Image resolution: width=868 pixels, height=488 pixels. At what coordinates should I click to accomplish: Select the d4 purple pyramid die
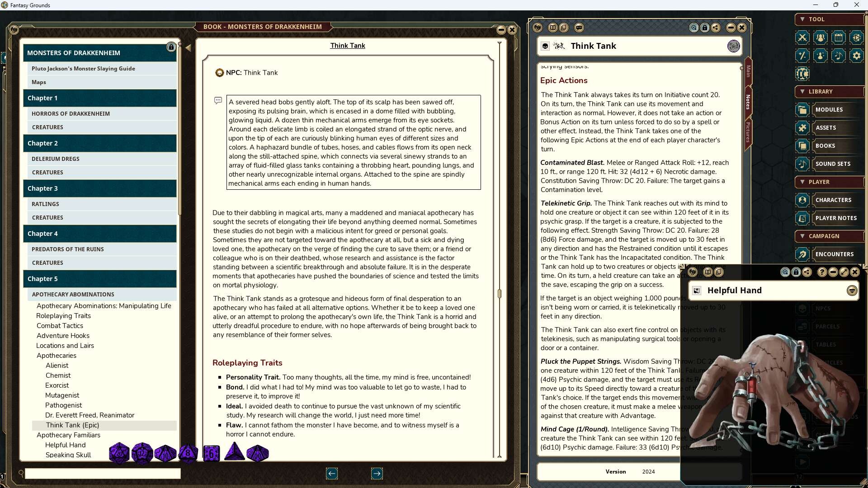[234, 451]
